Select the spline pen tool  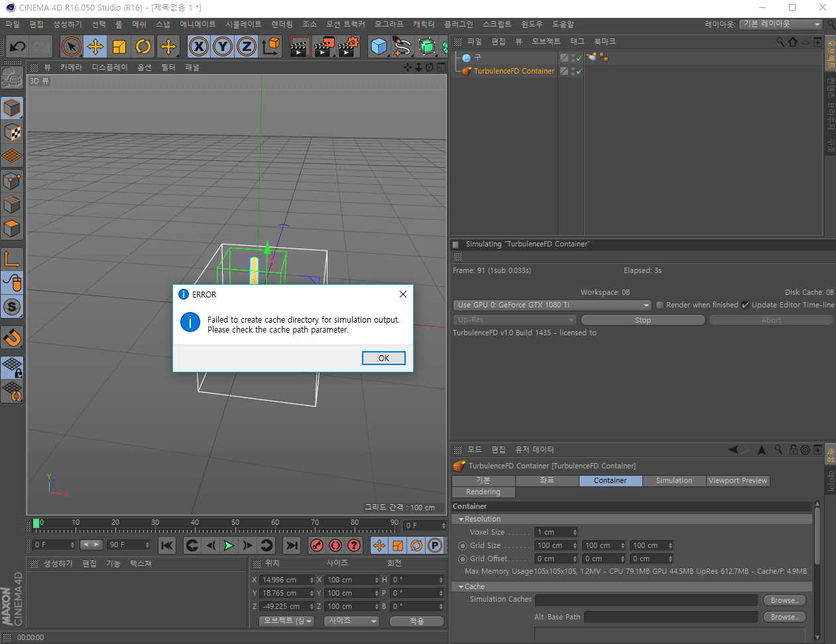point(402,46)
